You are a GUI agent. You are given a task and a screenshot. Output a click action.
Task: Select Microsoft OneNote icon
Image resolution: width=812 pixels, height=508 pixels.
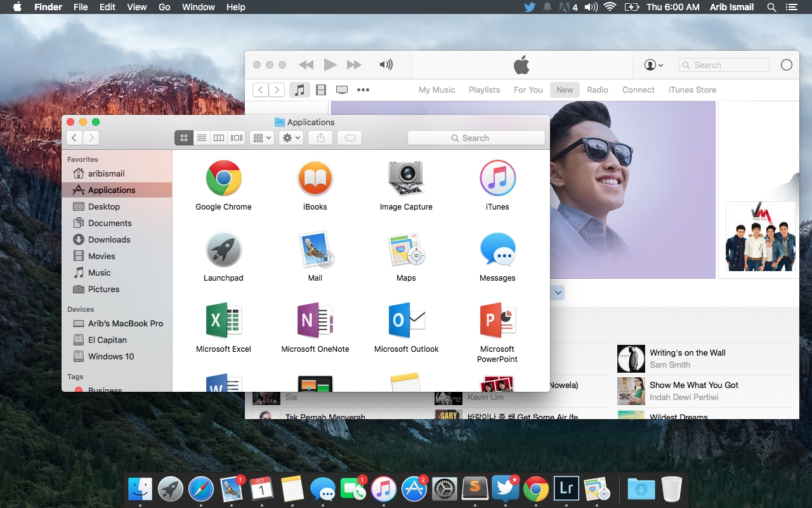tap(315, 321)
